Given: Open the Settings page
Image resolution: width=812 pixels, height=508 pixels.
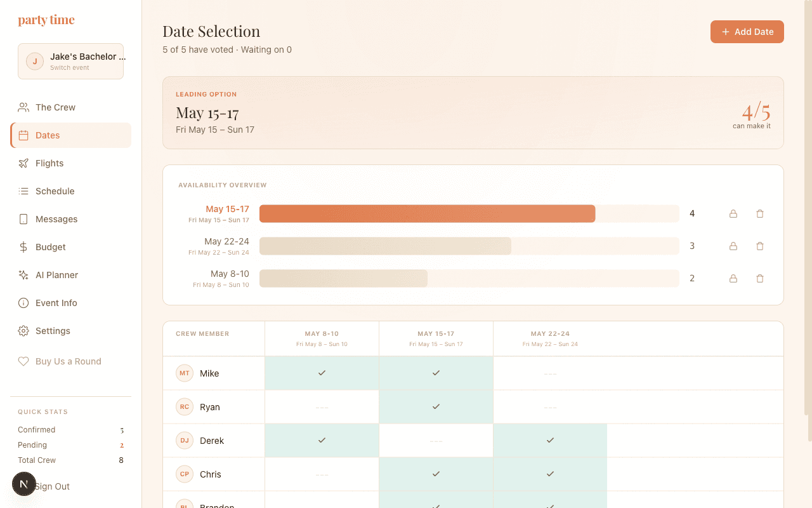Looking at the screenshot, I should (x=53, y=331).
